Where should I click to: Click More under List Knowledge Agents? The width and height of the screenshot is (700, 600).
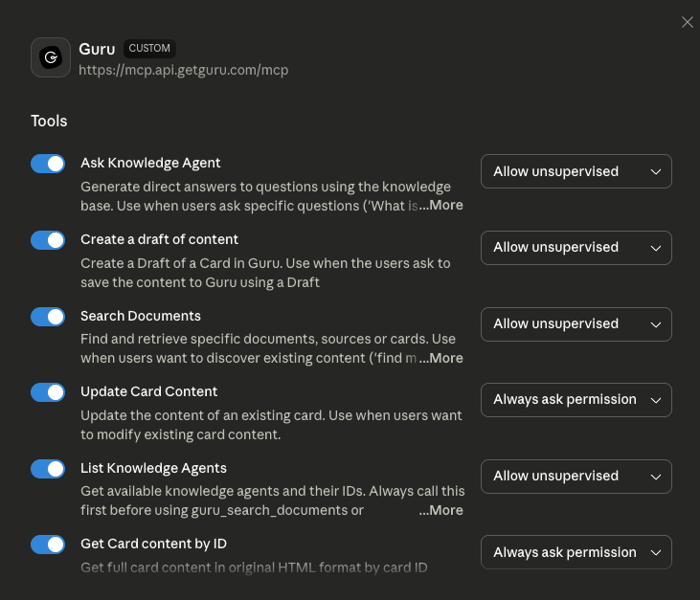coord(441,510)
